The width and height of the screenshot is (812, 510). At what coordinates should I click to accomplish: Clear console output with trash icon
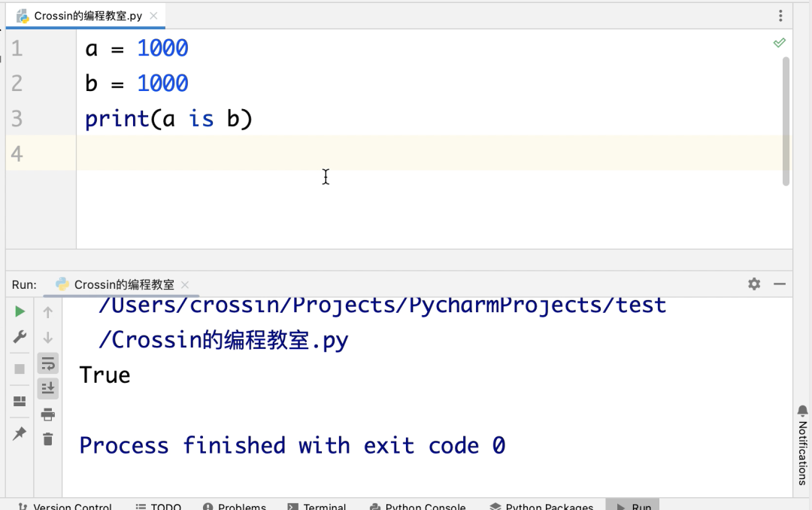[x=47, y=439]
